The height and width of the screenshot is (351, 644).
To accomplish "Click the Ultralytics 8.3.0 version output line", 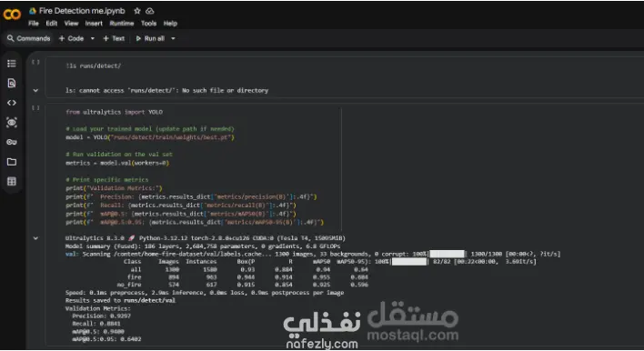I will coord(206,238).
